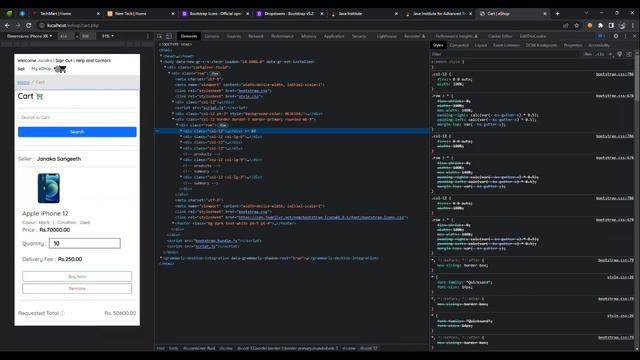Image resolution: width=640 pixels, height=360 pixels.
Task: Bookmark this page with the star icon
Action: (x=576, y=25)
